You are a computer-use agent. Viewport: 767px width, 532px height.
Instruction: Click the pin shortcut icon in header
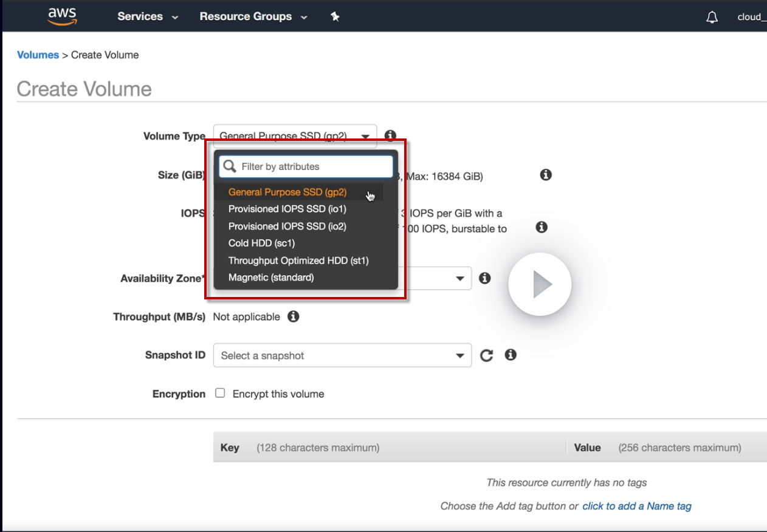(x=335, y=17)
